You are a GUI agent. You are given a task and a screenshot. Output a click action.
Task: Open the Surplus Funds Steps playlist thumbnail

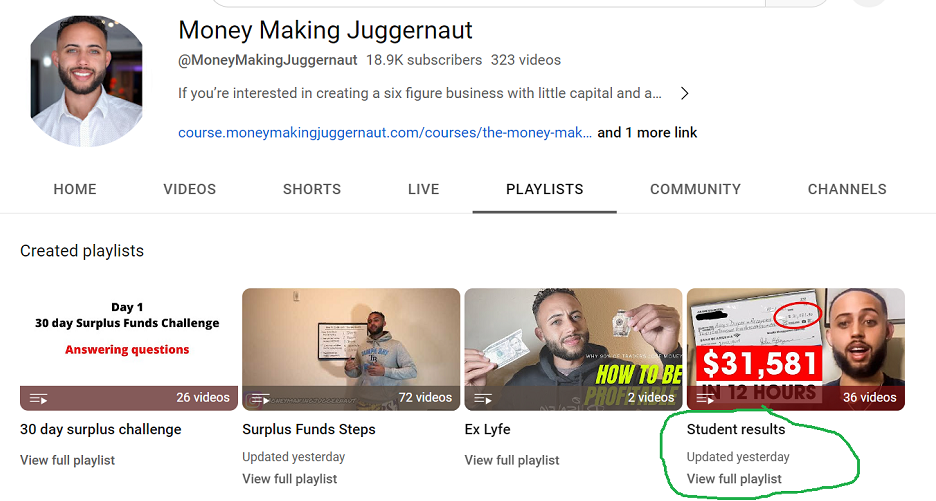coord(351,349)
